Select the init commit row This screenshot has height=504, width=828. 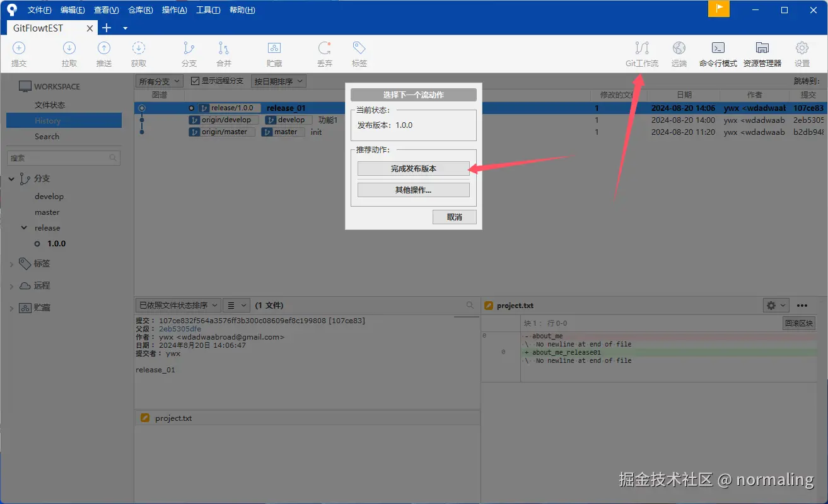click(481, 132)
